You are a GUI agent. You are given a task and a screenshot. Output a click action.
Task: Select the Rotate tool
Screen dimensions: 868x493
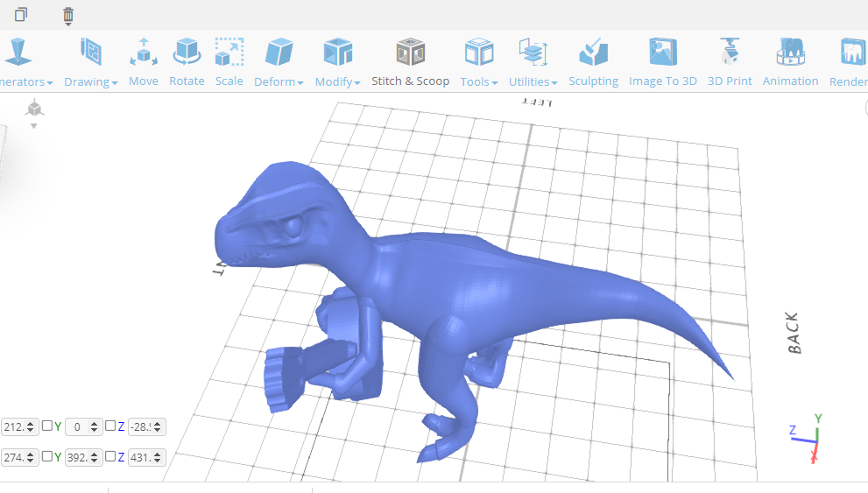click(187, 62)
